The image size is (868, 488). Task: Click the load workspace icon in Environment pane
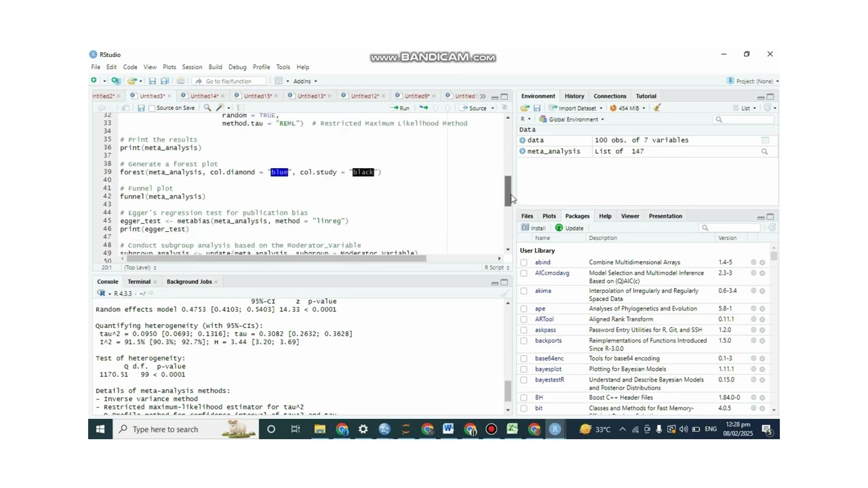point(525,108)
